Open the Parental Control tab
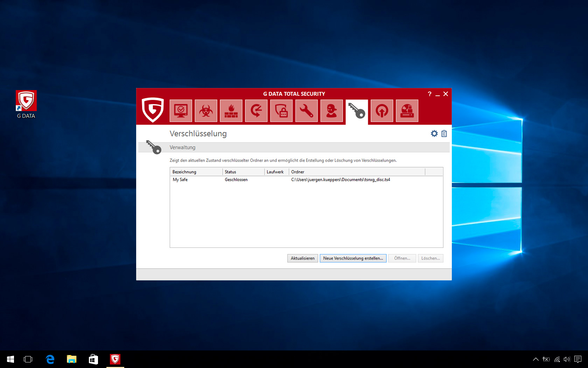The image size is (588, 368). point(331,111)
